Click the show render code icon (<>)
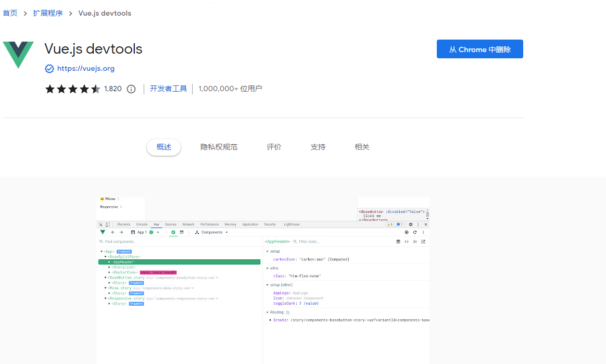This screenshot has height=364, width=606. tap(407, 242)
